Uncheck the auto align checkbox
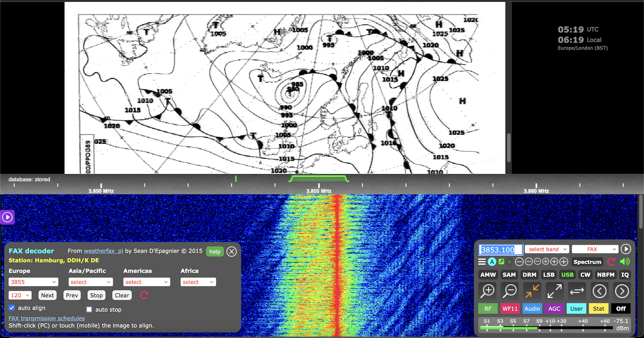The width and height of the screenshot is (644, 338). pyautogui.click(x=12, y=308)
